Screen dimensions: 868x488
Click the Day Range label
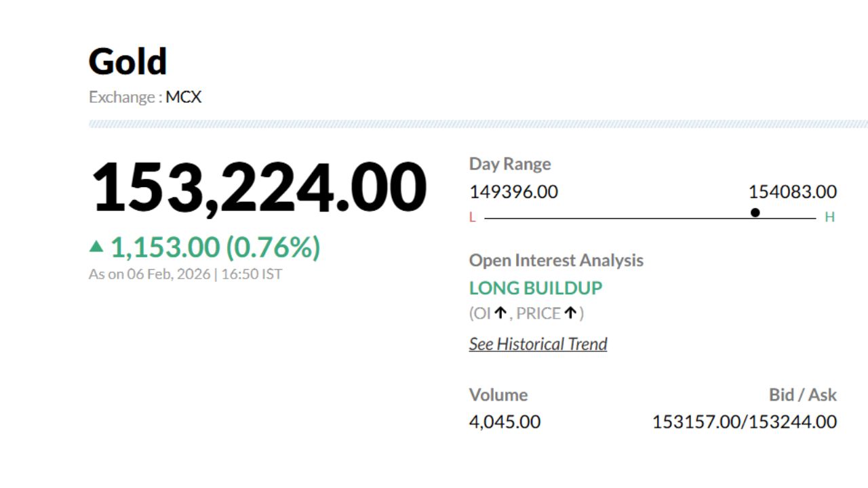510,164
